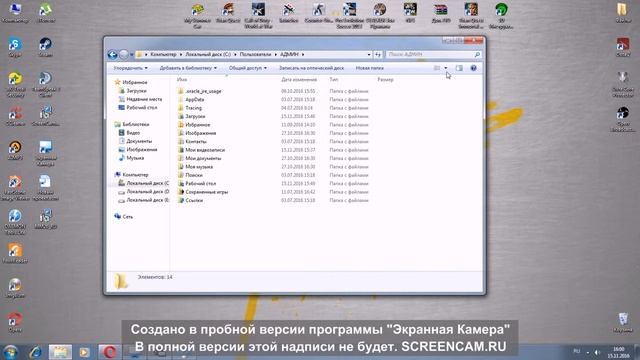
Task: Click the Tracing folder icon
Action: tap(181, 108)
